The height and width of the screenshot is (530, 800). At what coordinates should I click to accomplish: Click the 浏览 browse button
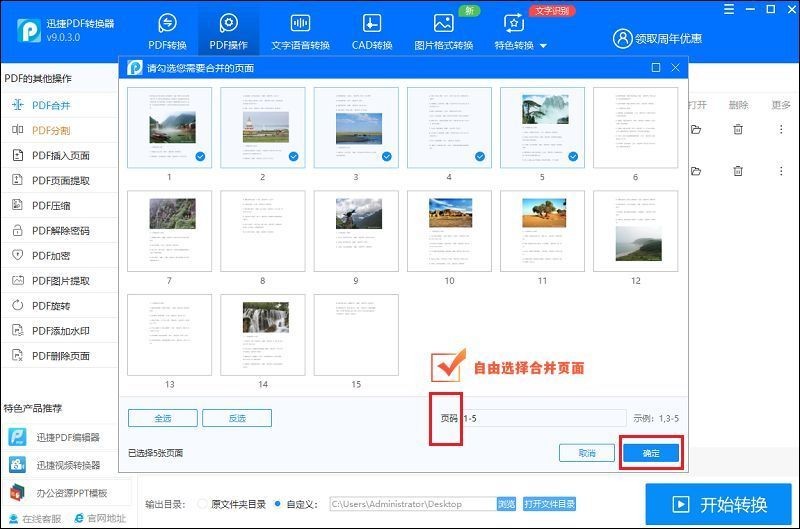[507, 504]
